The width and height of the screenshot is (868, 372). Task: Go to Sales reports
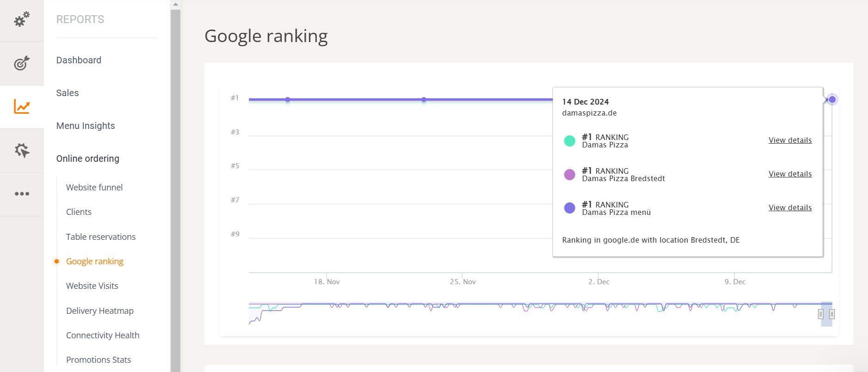click(x=68, y=93)
